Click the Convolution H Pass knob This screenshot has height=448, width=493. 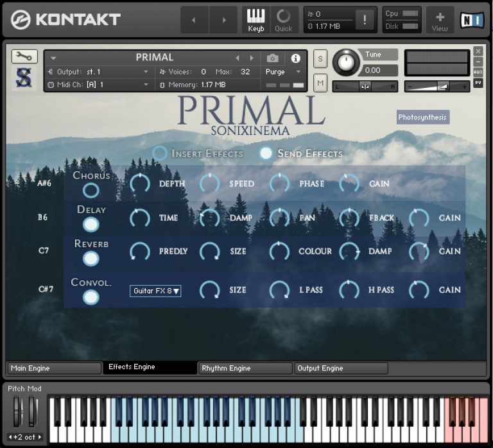pos(349,290)
